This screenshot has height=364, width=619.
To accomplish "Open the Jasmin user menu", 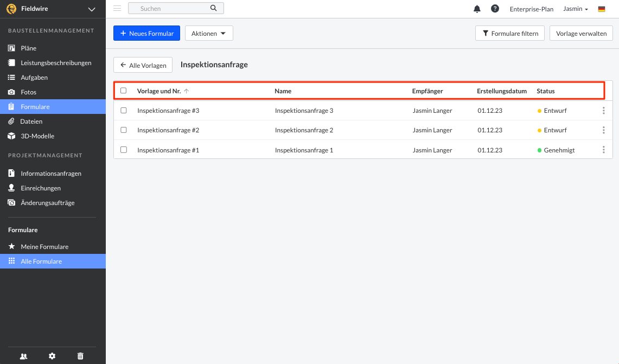I will [x=576, y=9].
